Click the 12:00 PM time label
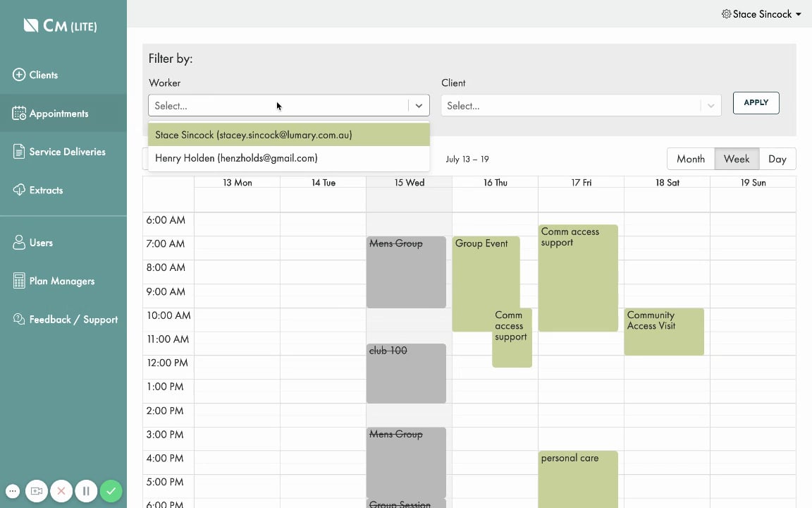The image size is (812, 508). (167, 363)
